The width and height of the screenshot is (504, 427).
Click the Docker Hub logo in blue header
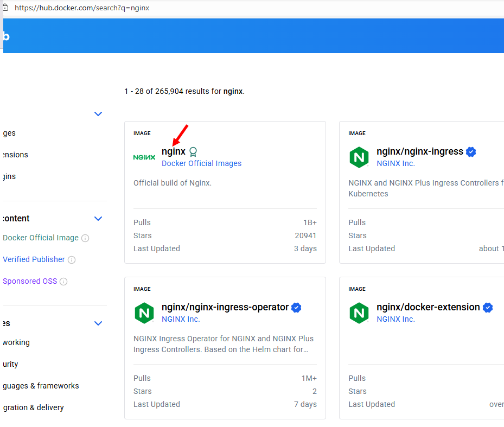pyautogui.click(x=7, y=36)
